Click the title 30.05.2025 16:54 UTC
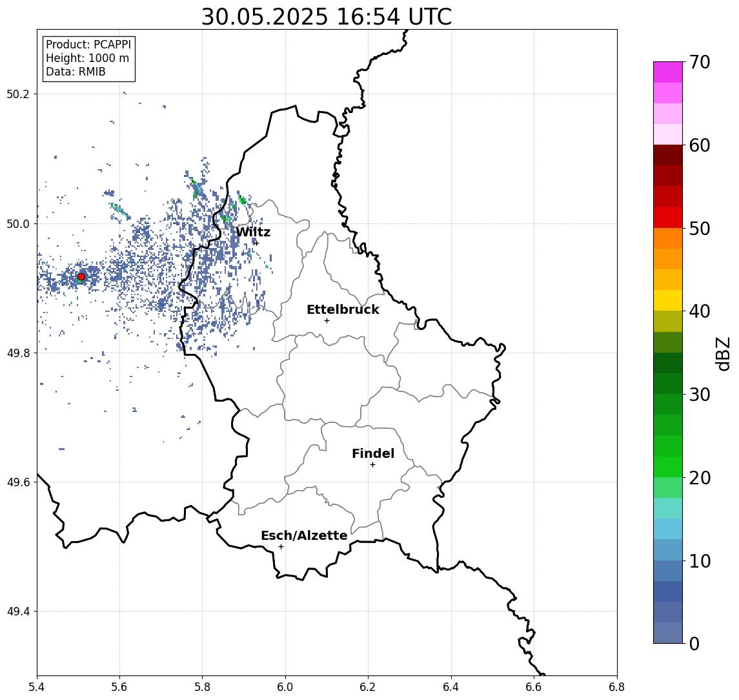The width and height of the screenshot is (739, 700). point(327,17)
